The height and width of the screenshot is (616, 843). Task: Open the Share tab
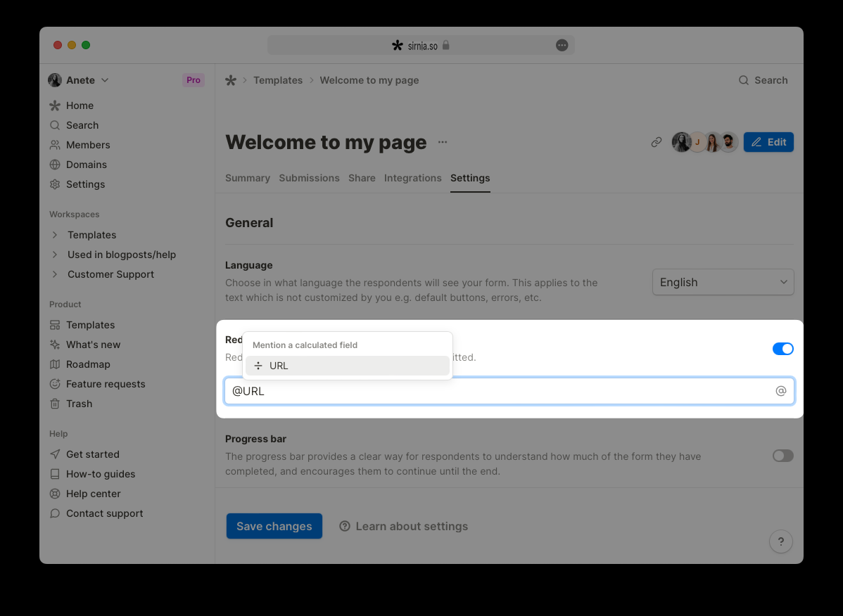pos(362,179)
